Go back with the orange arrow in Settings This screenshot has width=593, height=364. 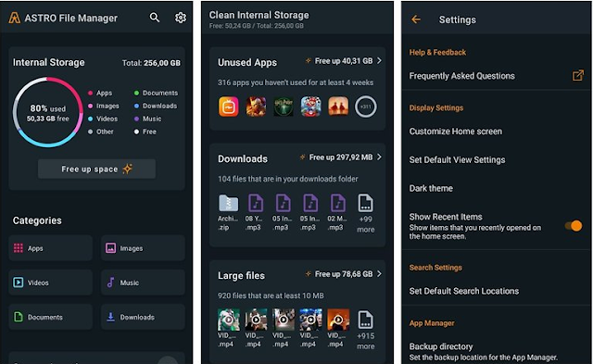[416, 19]
